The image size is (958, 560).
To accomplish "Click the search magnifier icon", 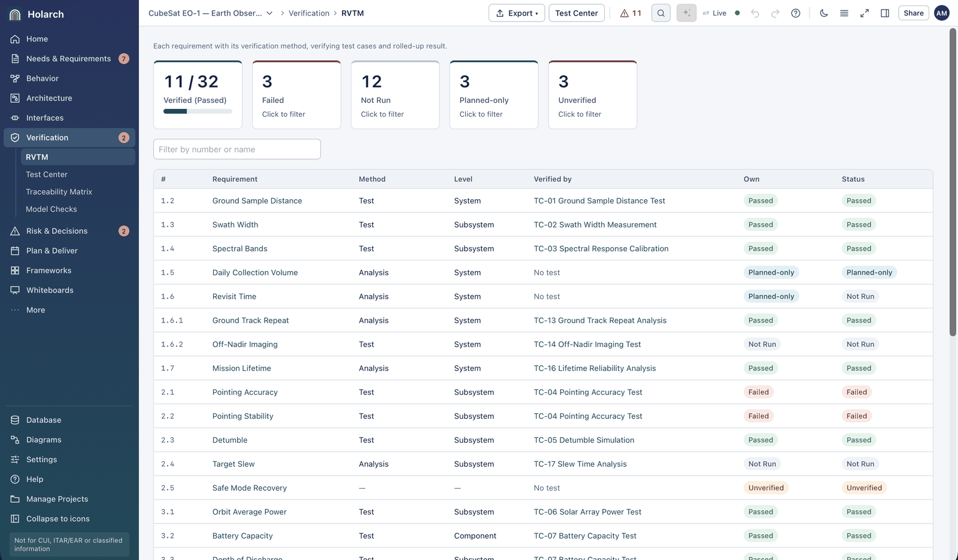I will 661,13.
